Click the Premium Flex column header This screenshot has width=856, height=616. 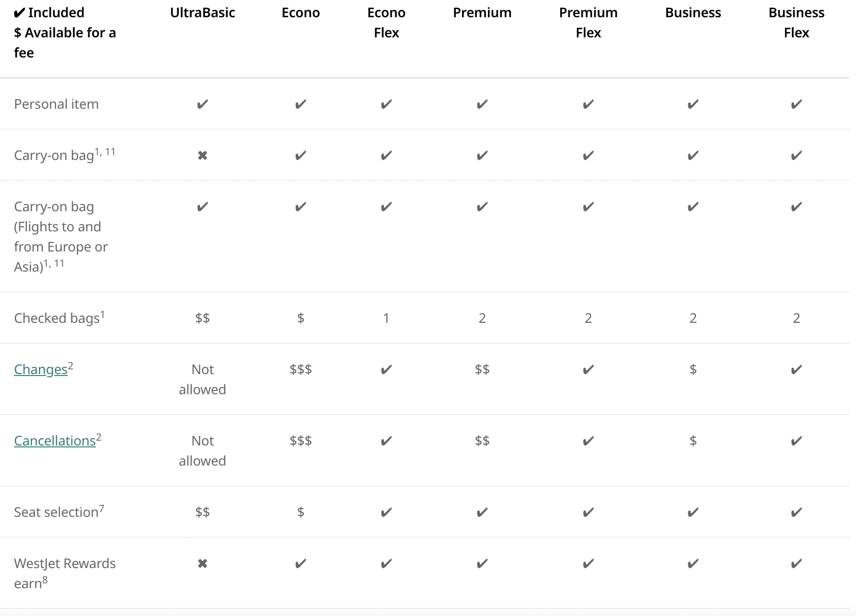(588, 23)
